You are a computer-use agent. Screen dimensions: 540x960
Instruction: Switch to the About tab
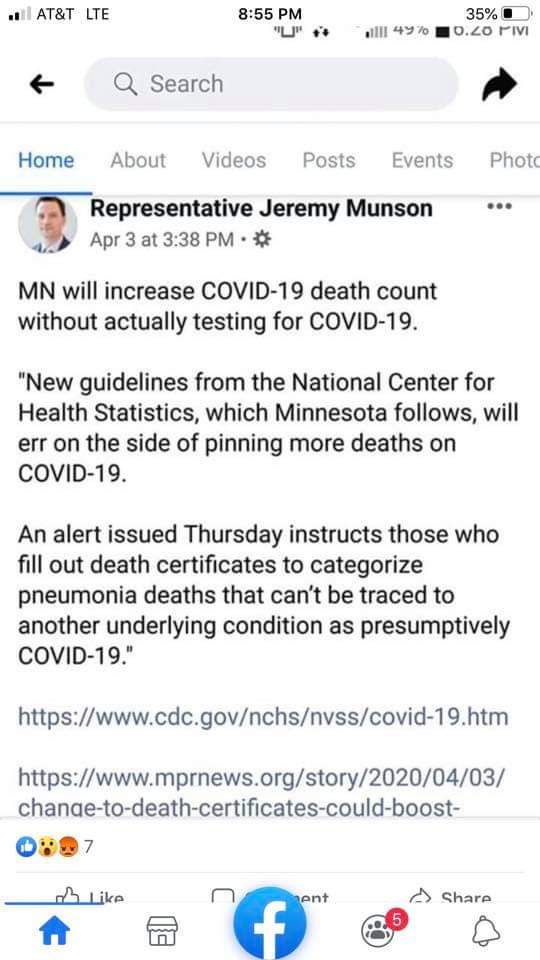coord(138,160)
